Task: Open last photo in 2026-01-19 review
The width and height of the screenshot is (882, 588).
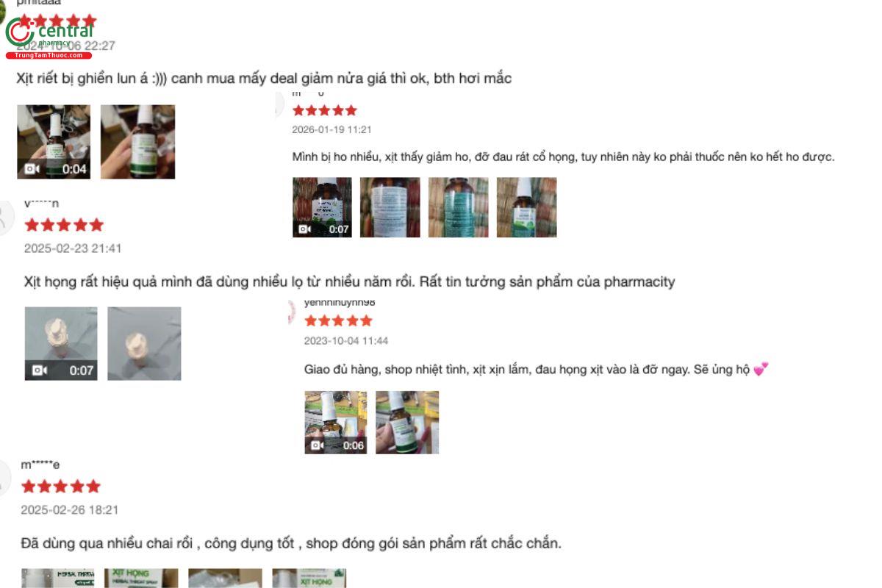Action: (526, 207)
